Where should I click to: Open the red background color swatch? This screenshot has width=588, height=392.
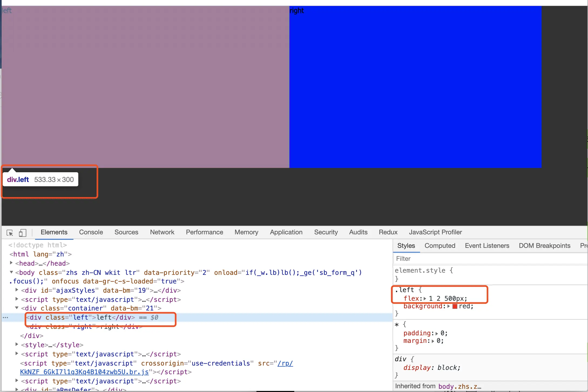(455, 306)
